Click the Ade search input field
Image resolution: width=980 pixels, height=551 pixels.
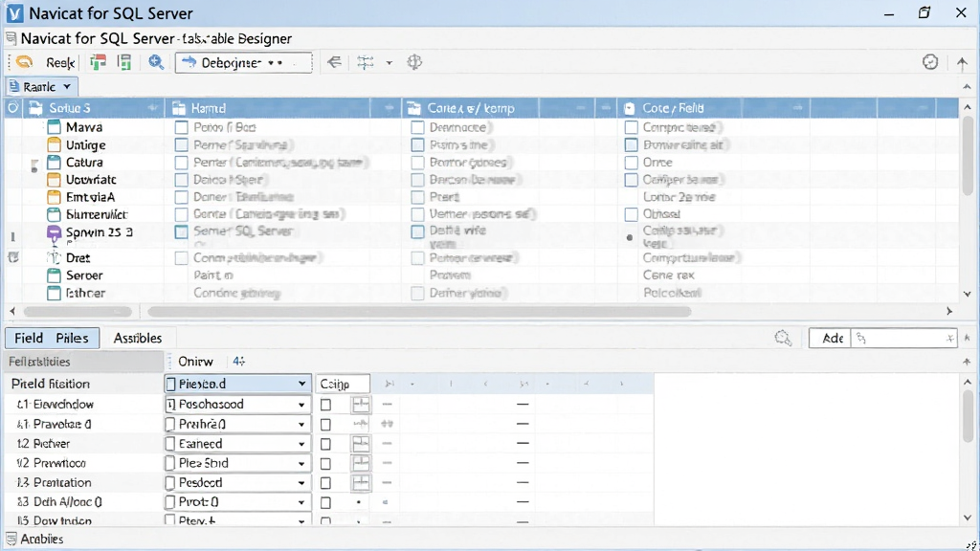point(902,338)
